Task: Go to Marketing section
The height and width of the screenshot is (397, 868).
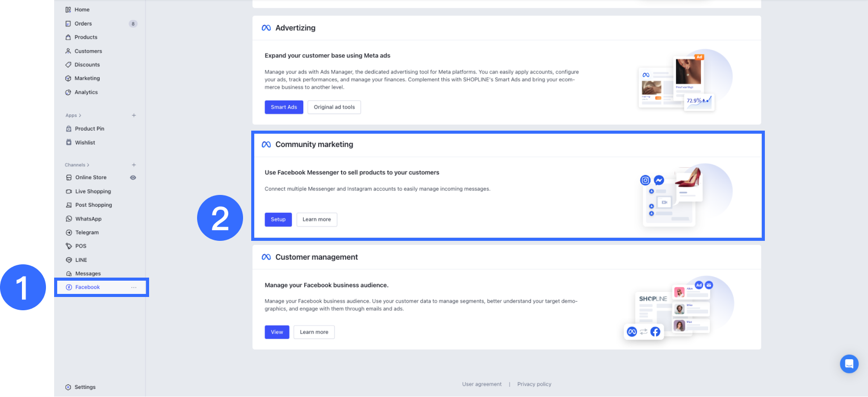Action: (87, 79)
